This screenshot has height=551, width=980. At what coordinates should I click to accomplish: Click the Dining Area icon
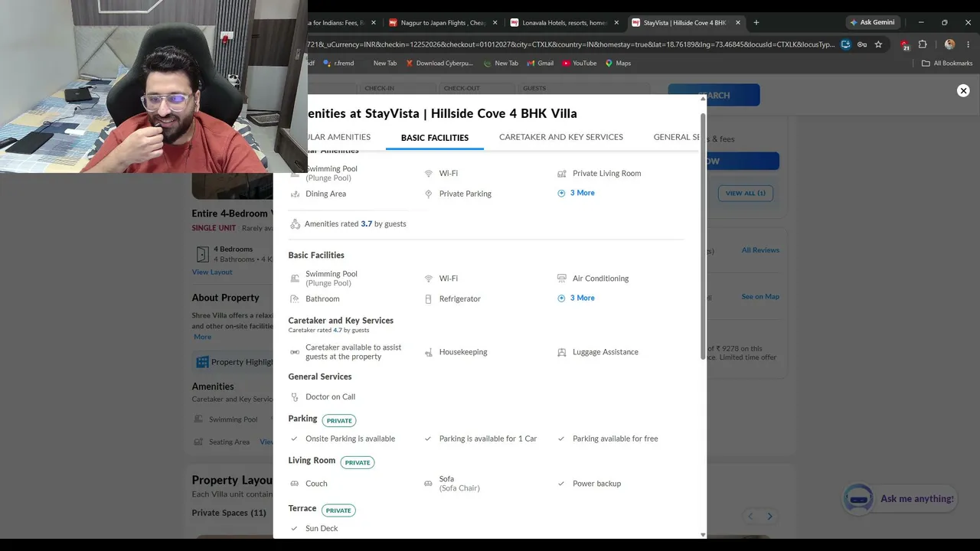coord(295,194)
